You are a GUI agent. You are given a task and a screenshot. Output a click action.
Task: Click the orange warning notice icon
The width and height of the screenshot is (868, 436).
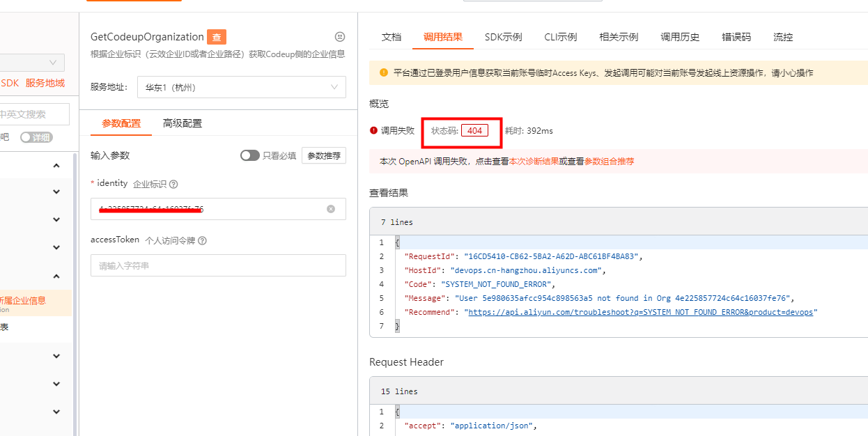[383, 72]
